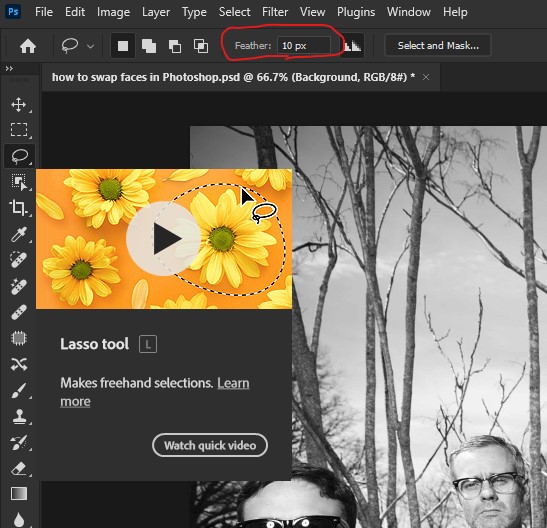Select the Content-Aware Move tool
Viewport: 547px width, 528px height.
[x=19, y=364]
